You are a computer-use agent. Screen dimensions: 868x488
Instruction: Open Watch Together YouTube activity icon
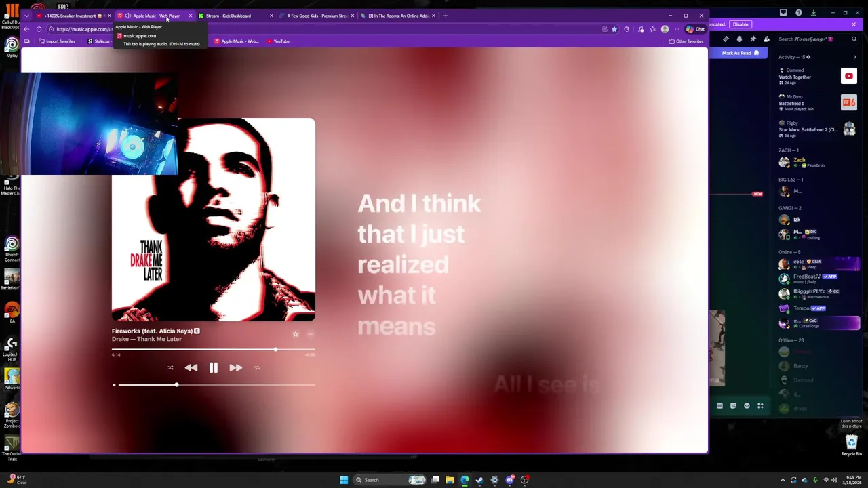click(849, 76)
